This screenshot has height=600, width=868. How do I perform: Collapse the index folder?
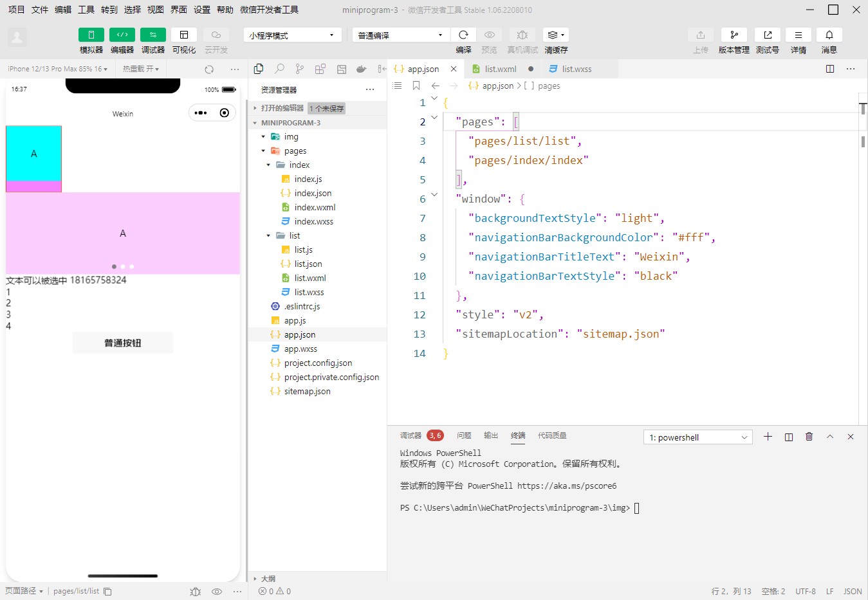tap(268, 165)
